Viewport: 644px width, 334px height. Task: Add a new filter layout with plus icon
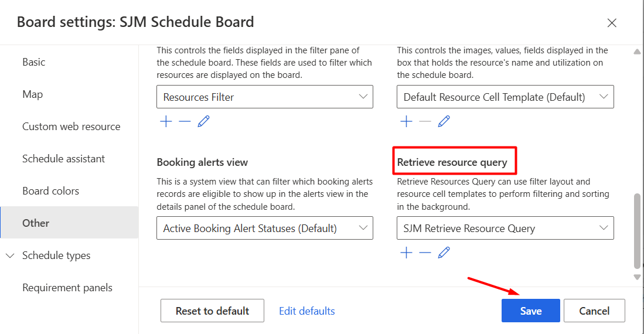pos(166,121)
